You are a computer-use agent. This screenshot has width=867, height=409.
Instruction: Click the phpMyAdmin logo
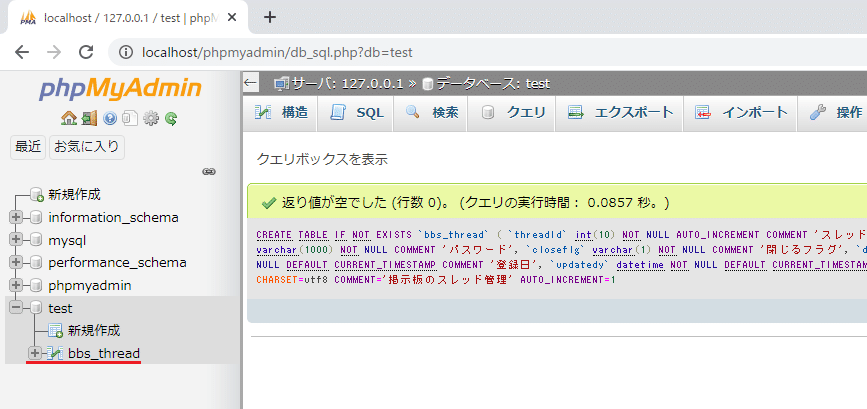point(121,89)
